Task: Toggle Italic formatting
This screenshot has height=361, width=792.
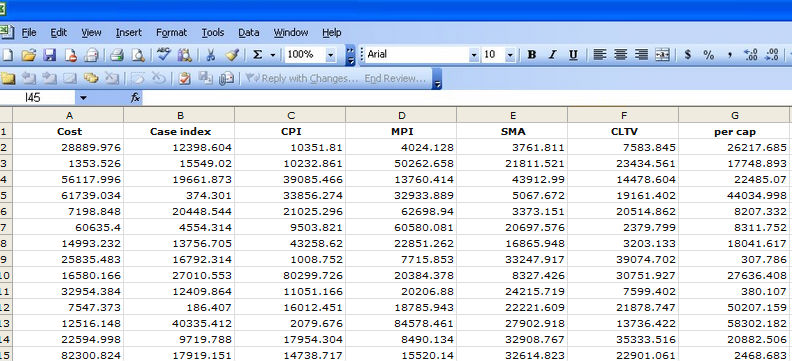Action: click(552, 55)
